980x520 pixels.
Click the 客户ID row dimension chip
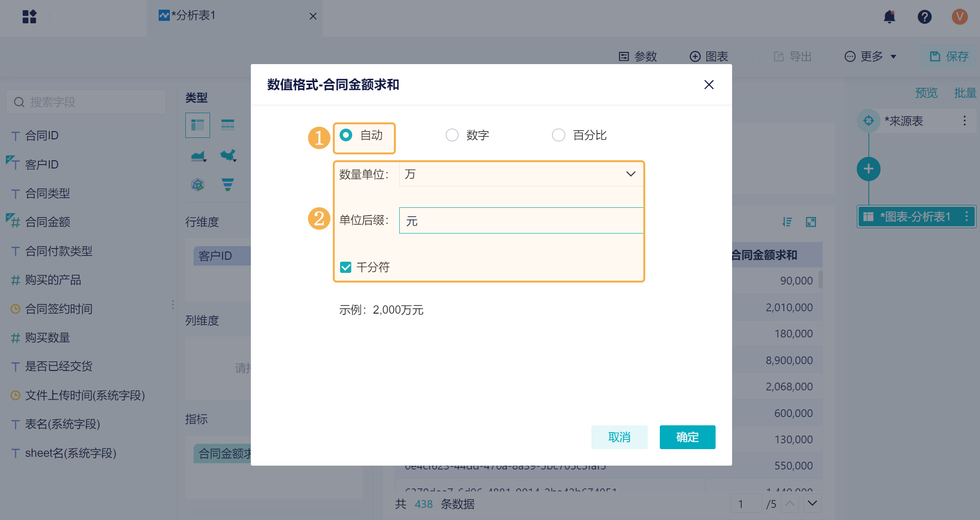tap(222, 255)
